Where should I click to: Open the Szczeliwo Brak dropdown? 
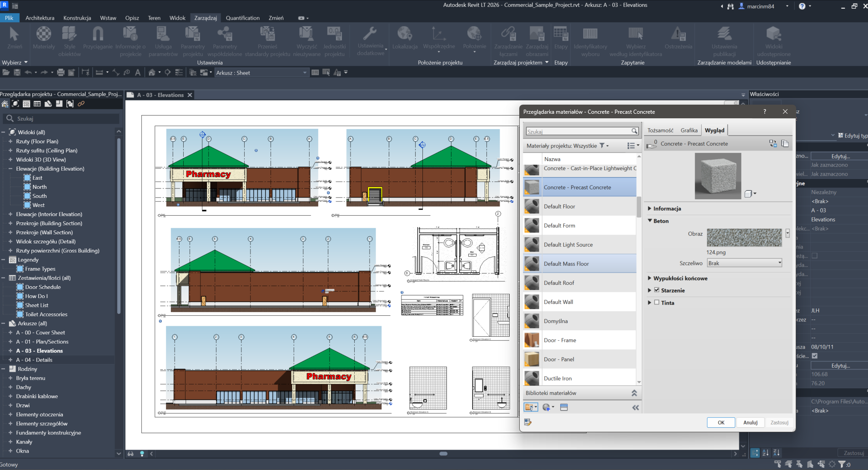coord(744,263)
